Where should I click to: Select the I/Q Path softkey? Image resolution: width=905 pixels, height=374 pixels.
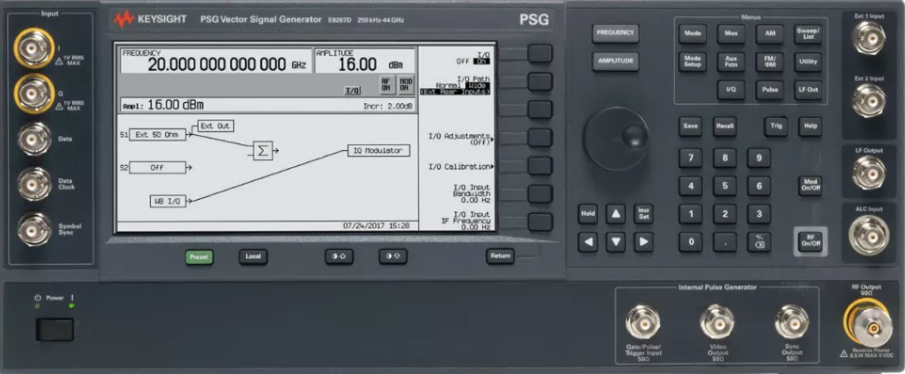coord(540,81)
